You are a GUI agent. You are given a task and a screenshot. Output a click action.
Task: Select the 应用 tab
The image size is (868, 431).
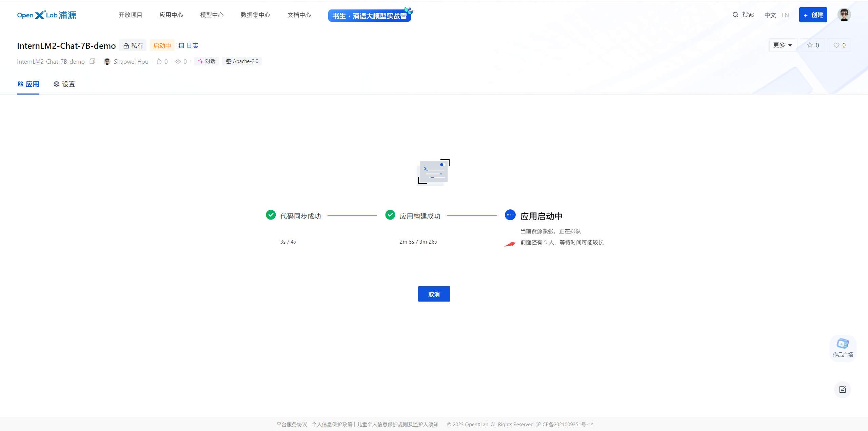click(x=28, y=84)
